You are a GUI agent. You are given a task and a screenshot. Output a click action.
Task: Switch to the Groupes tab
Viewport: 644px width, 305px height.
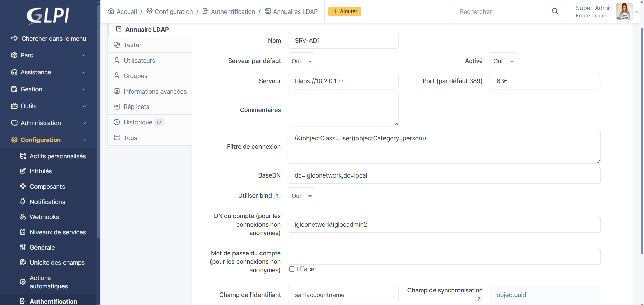[150, 76]
